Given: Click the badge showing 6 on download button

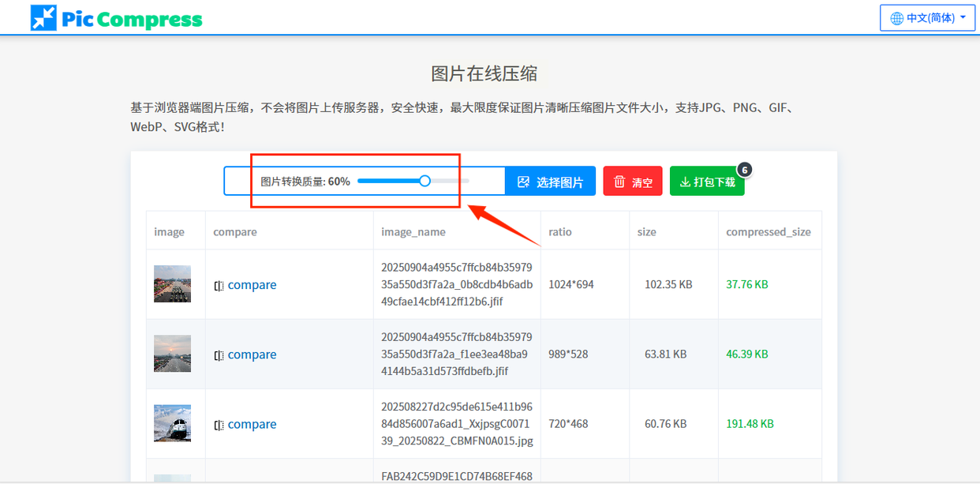Looking at the screenshot, I should click(744, 169).
